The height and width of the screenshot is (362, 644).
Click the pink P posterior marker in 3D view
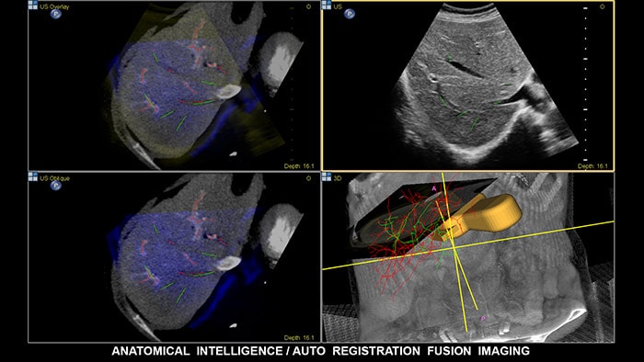483,318
